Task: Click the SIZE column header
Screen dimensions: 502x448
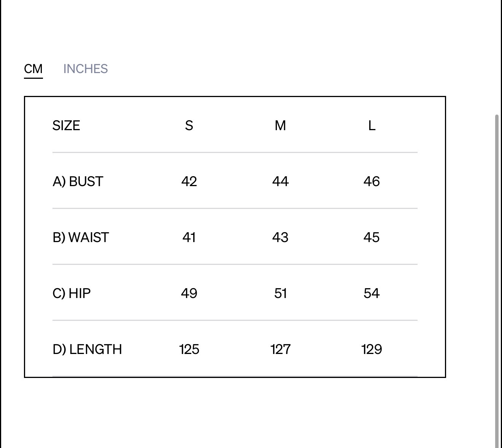Action: [66, 126]
